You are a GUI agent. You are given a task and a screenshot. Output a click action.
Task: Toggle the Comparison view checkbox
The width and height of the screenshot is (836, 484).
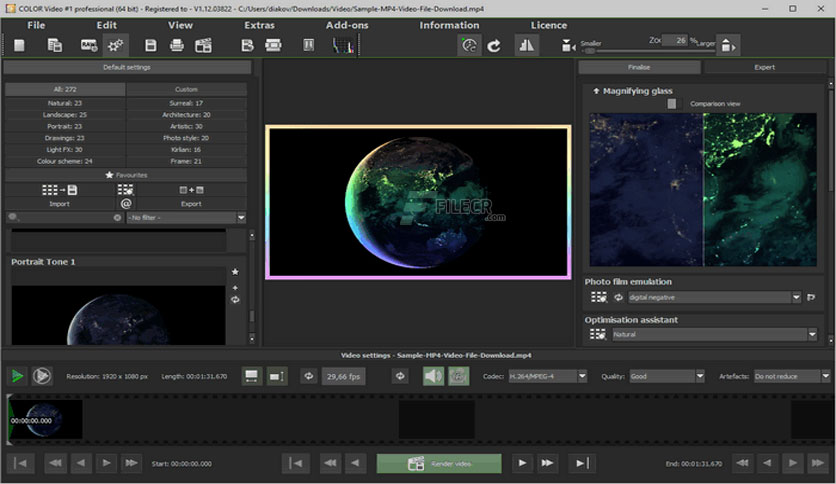point(672,103)
